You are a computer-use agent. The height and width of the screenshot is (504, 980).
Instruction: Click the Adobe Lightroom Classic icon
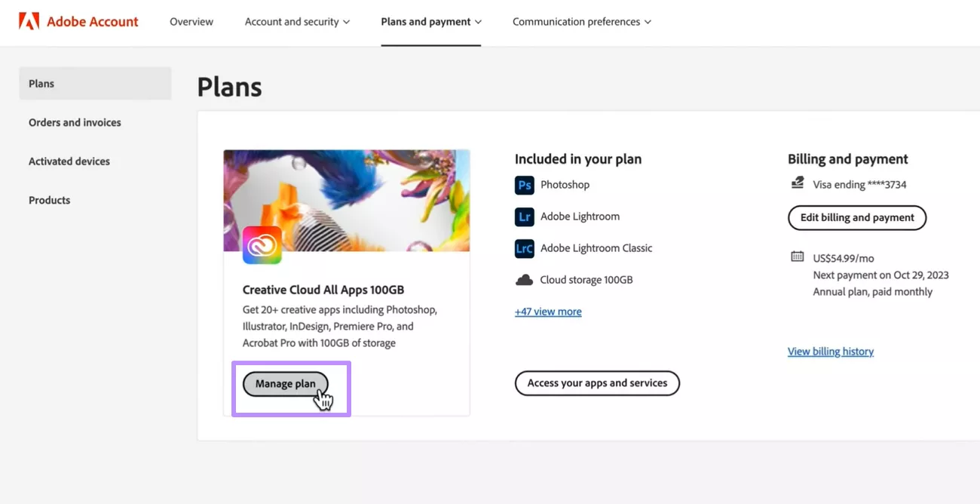tap(524, 248)
